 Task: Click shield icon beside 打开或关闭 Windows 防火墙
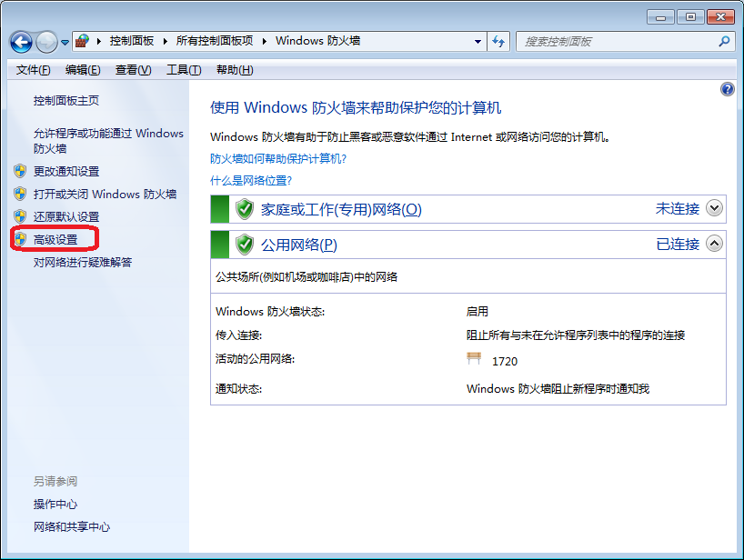pyautogui.click(x=20, y=194)
